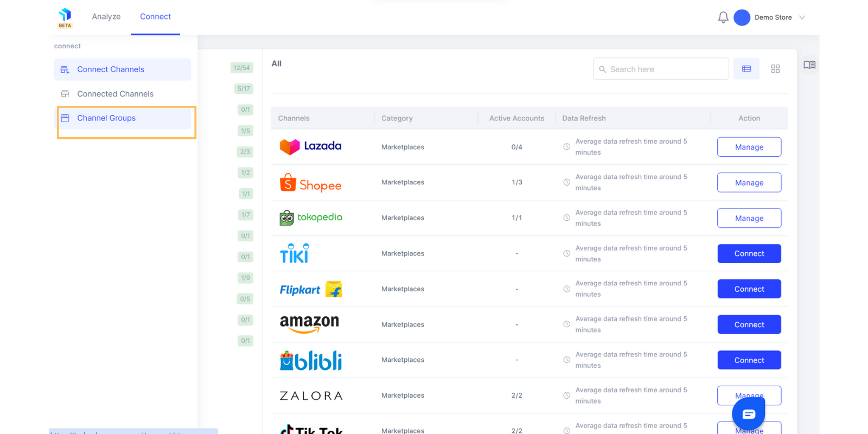The image size is (868, 434).
Task: Select Connected Channels in sidebar
Action: point(123,94)
